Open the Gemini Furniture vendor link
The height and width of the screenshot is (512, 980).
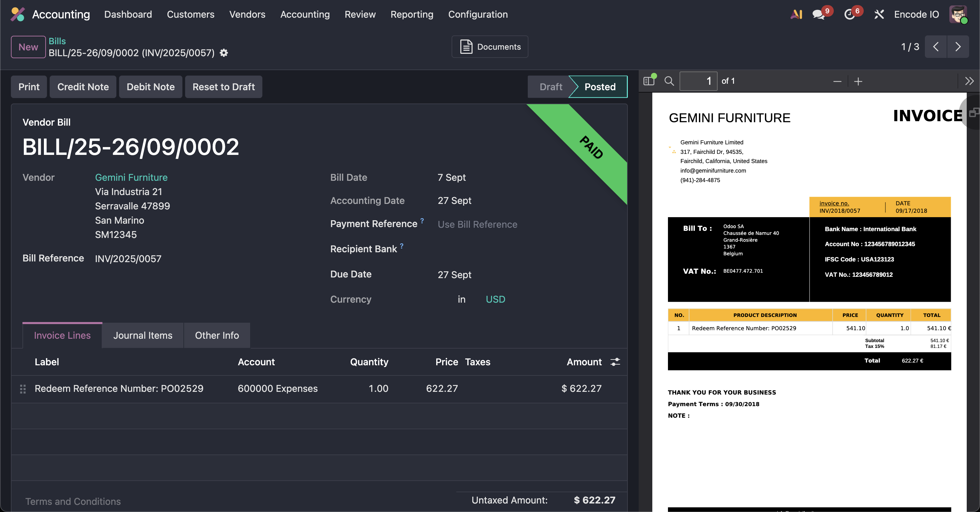coord(131,177)
